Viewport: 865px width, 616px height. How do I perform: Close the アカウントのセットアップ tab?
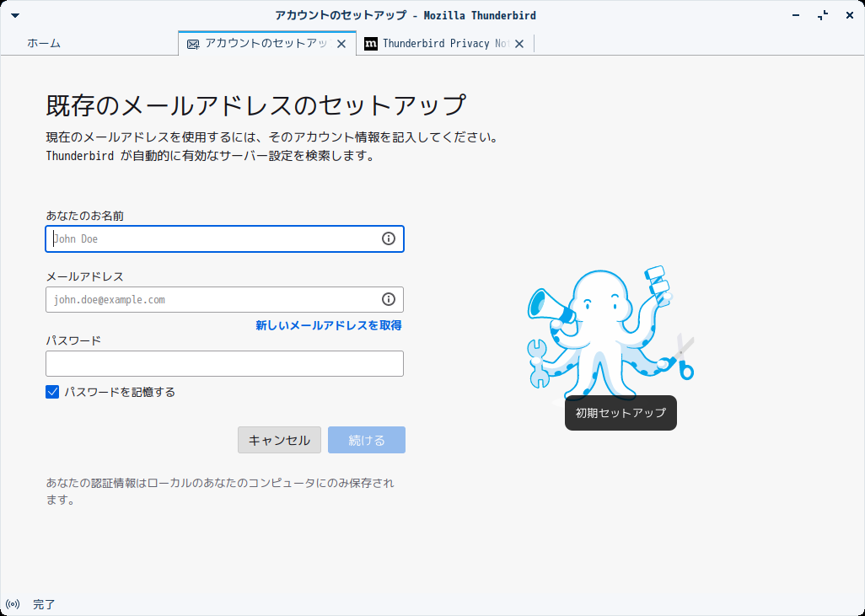341,44
